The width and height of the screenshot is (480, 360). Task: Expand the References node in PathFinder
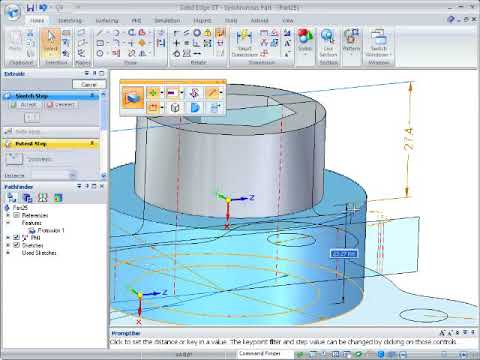click(8, 215)
